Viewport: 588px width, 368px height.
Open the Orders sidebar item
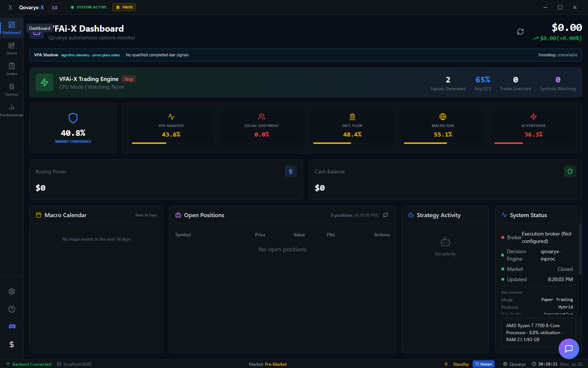pos(11,69)
